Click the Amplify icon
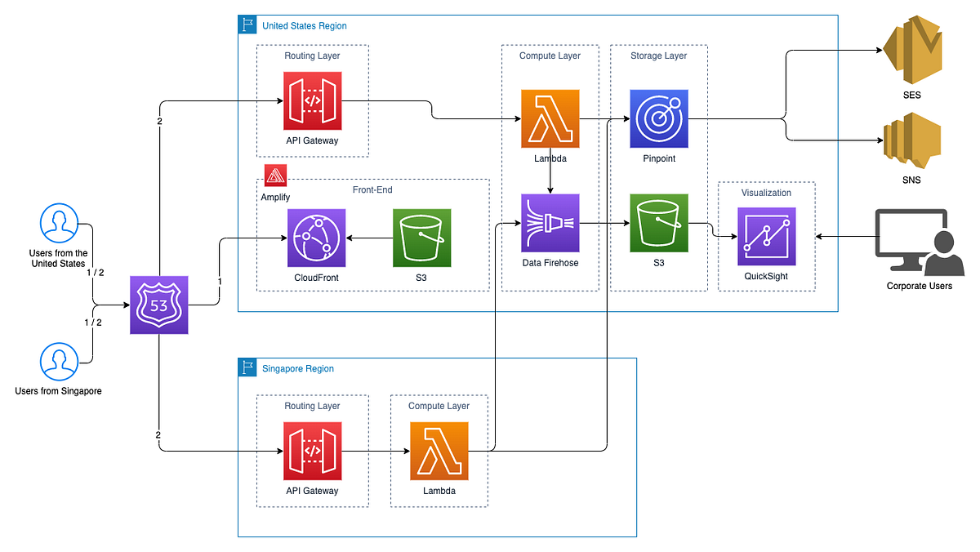This screenshot has height=552, width=980. 274,175
